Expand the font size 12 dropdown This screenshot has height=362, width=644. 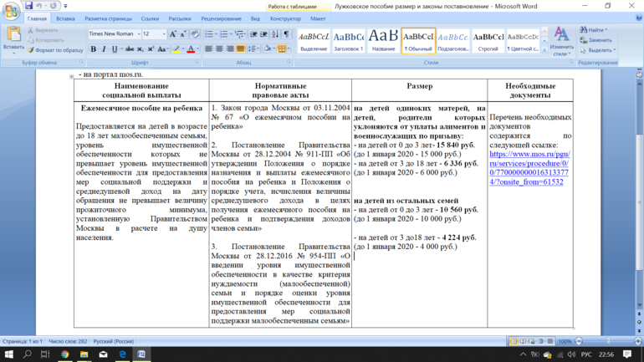pyautogui.click(x=164, y=34)
